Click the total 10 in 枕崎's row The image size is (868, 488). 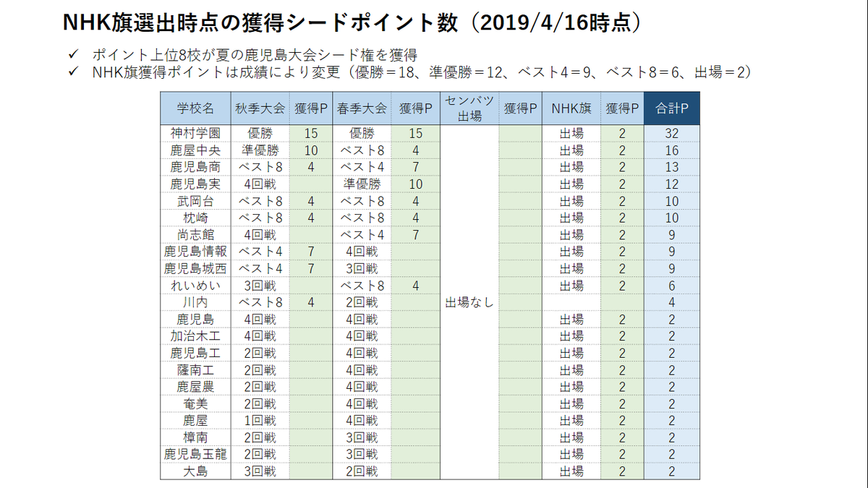(672, 218)
